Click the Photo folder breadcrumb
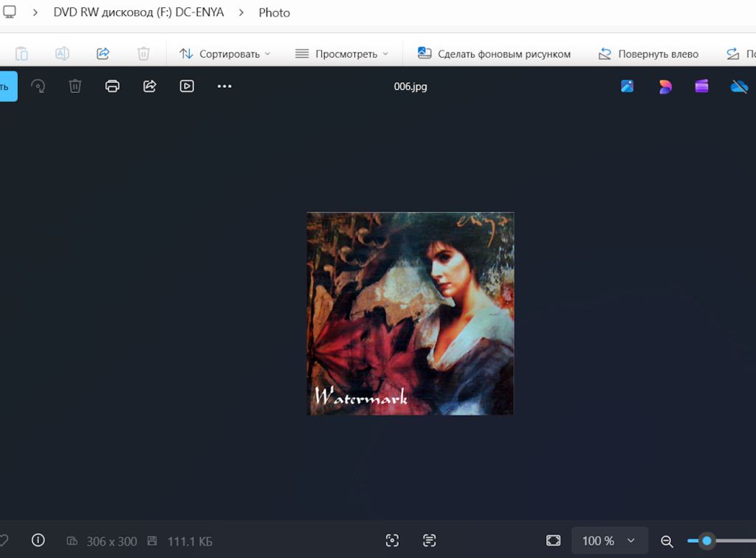Viewport: 756px width, 558px height. click(275, 13)
